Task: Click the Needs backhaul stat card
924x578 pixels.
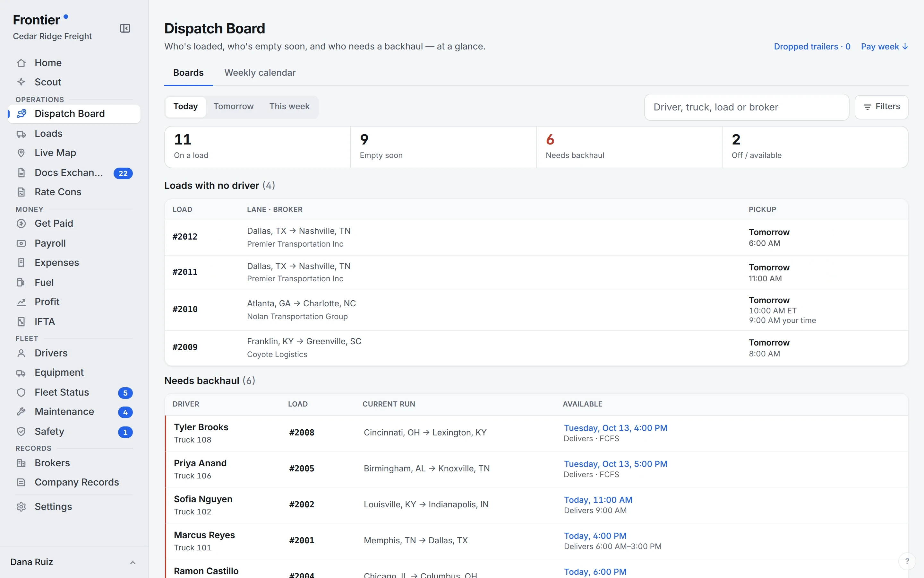Action: [x=629, y=147]
